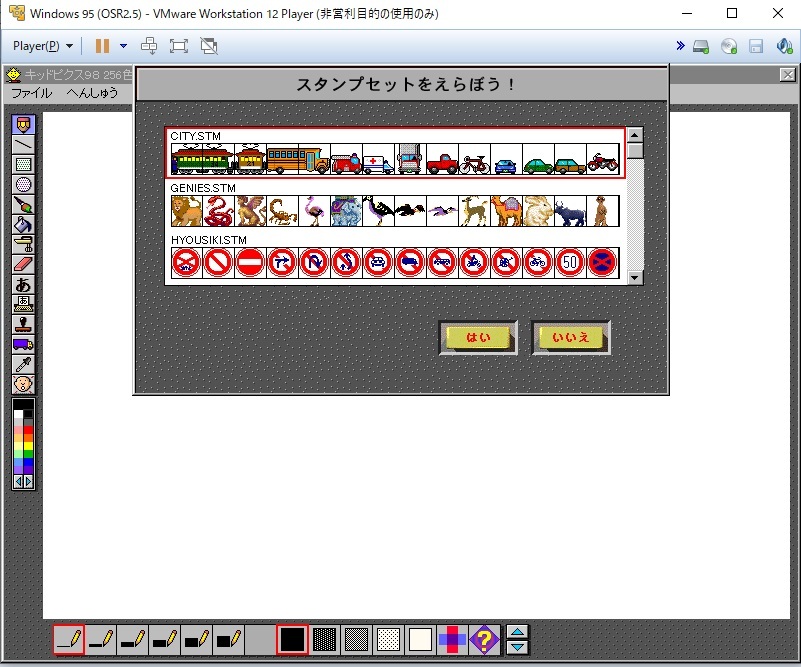801x667 pixels.
Task: Select the thickest pencil width option
Action: (x=228, y=639)
